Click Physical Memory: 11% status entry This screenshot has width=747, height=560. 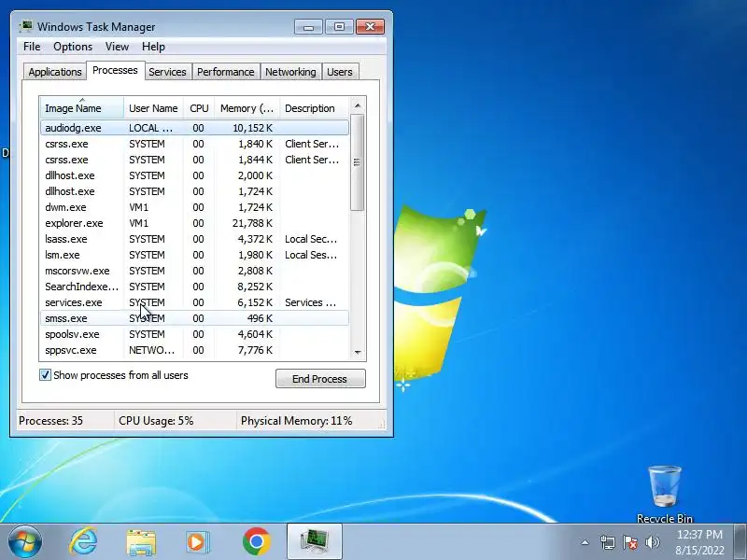pos(296,421)
